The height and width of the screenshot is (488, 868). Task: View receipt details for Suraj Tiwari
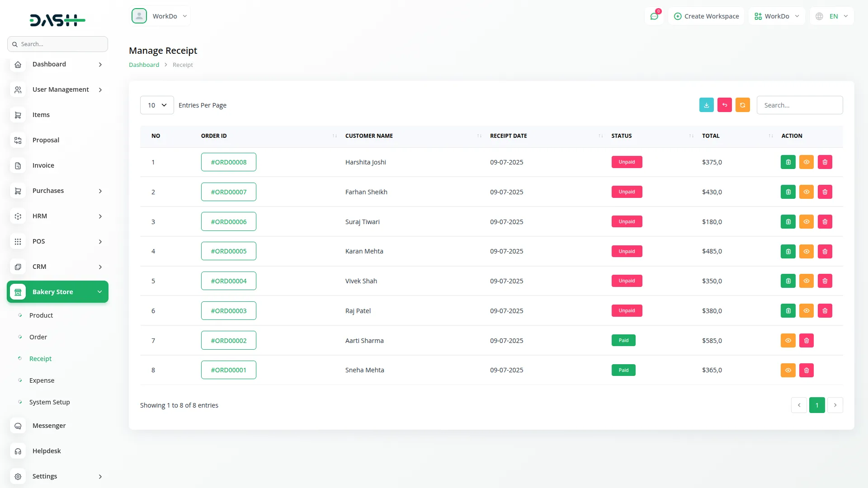[806, 222]
